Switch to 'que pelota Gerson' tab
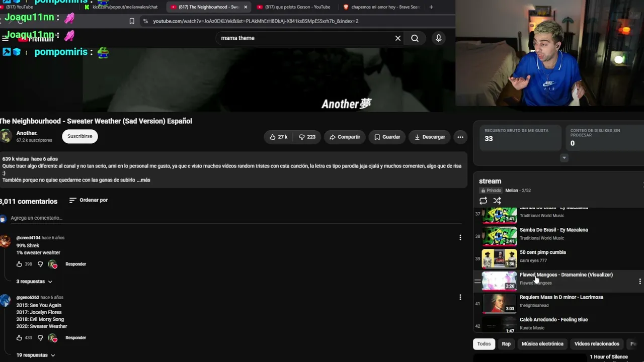644x362 pixels. point(293,7)
